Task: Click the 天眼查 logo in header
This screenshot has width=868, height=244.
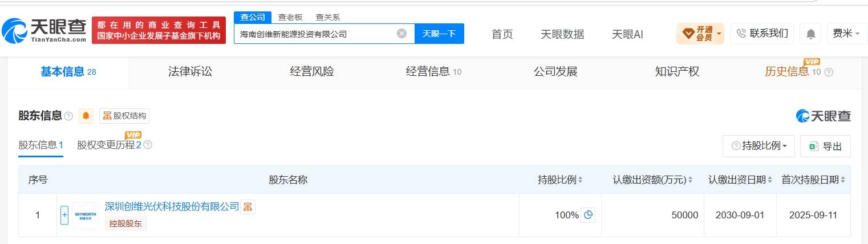Action: [44, 31]
